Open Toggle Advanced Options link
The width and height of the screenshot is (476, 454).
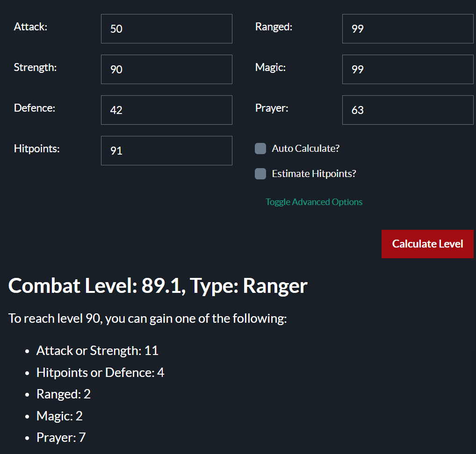tap(314, 202)
